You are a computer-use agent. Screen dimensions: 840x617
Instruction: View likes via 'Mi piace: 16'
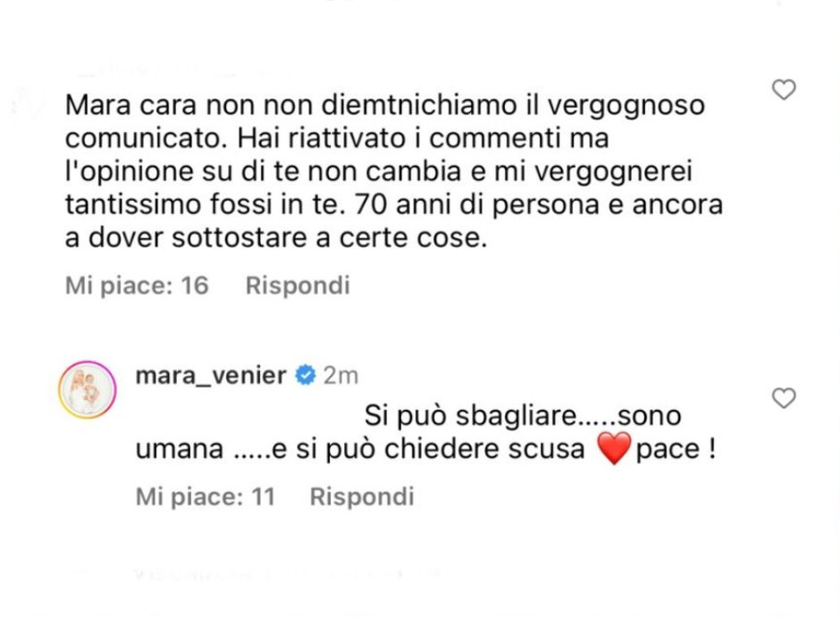point(137,285)
